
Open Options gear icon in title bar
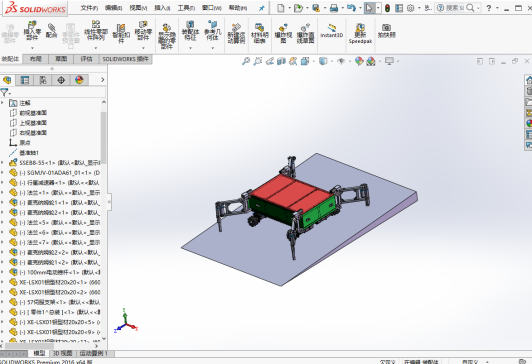(411, 8)
